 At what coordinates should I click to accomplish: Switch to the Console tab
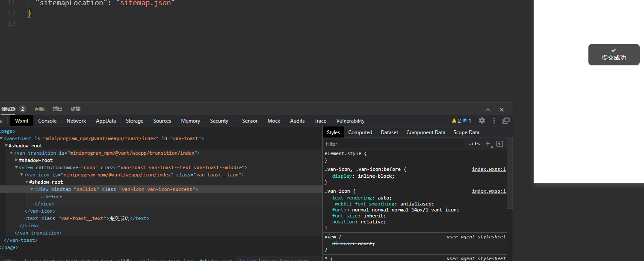point(47,121)
